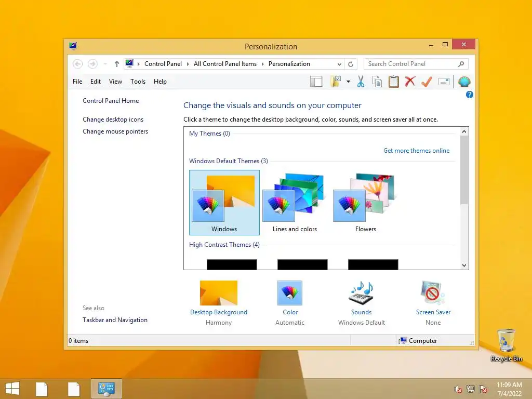Click the globe shell toolbar icon

tap(464, 82)
